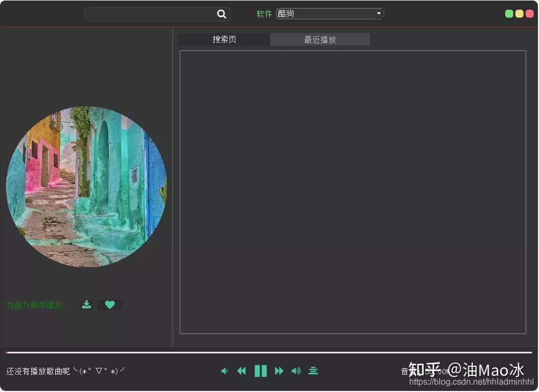Viewport: 539px width, 392px height.
Task: Toggle favorite status via heart button
Action: pos(110,304)
